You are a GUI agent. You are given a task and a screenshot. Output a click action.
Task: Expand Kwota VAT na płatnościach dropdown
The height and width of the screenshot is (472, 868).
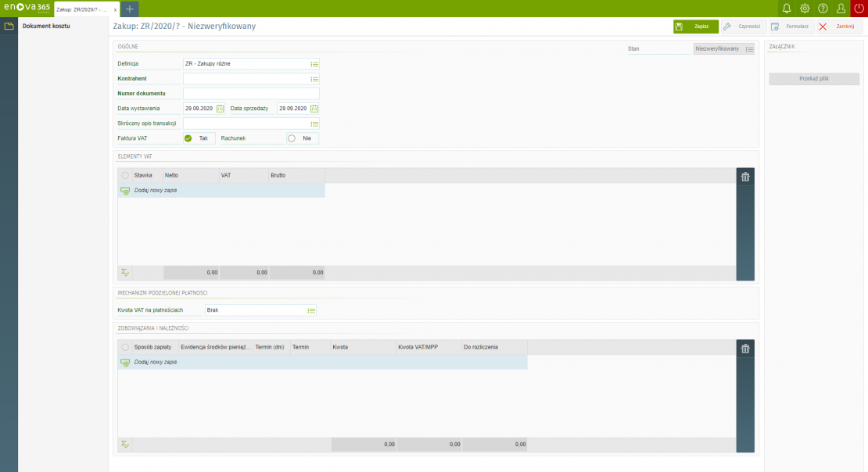pyautogui.click(x=311, y=310)
